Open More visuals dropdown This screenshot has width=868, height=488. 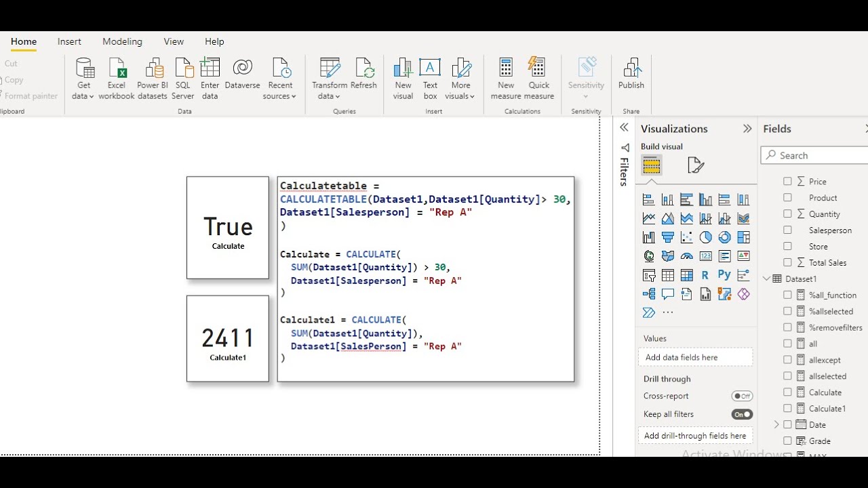coord(461,79)
